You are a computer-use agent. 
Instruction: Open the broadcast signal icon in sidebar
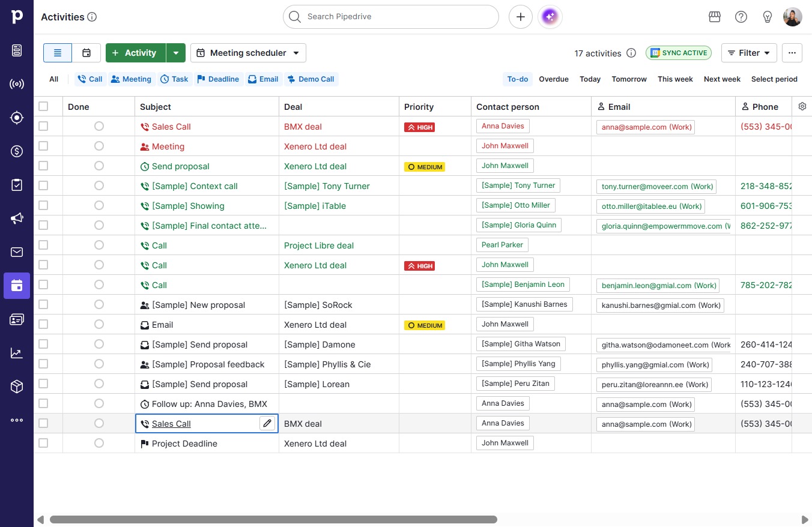[x=17, y=84]
